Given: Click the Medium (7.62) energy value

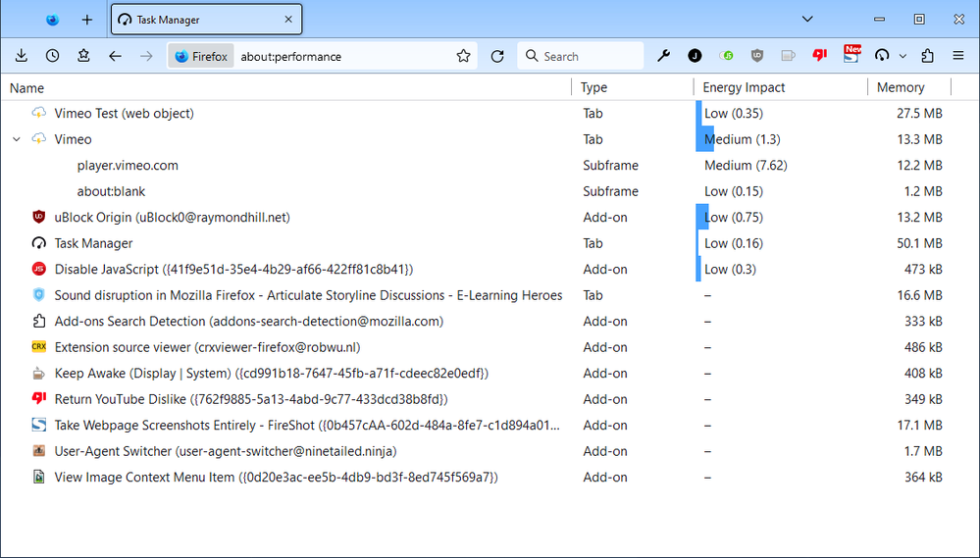Looking at the screenshot, I should click(x=746, y=166).
